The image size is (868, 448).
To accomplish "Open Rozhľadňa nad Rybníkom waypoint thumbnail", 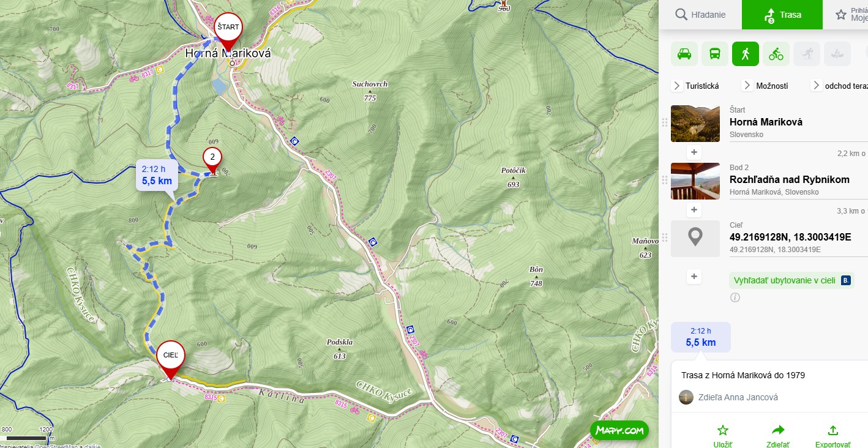I will [x=695, y=181].
